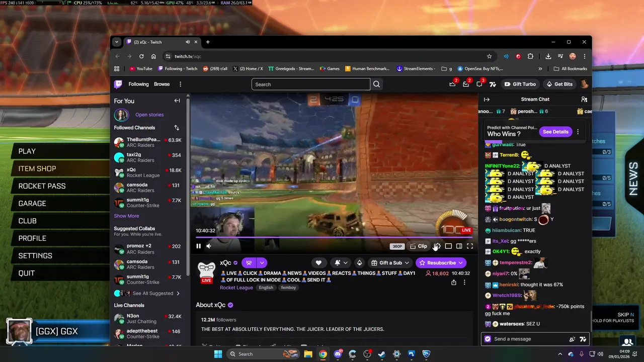Open player settings gear icon

tap(437, 246)
